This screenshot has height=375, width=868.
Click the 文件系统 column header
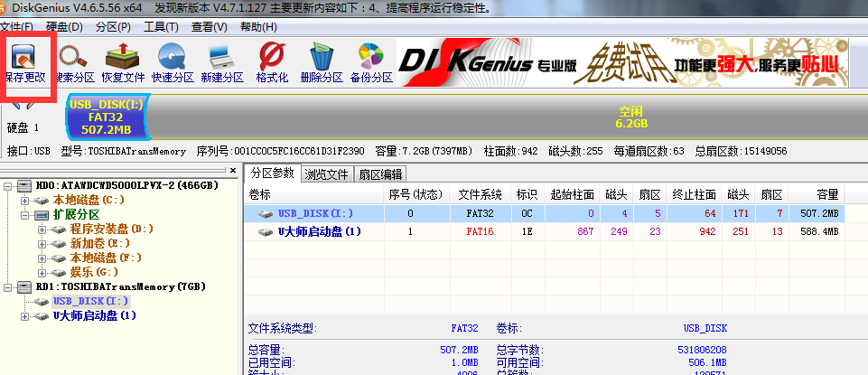480,194
